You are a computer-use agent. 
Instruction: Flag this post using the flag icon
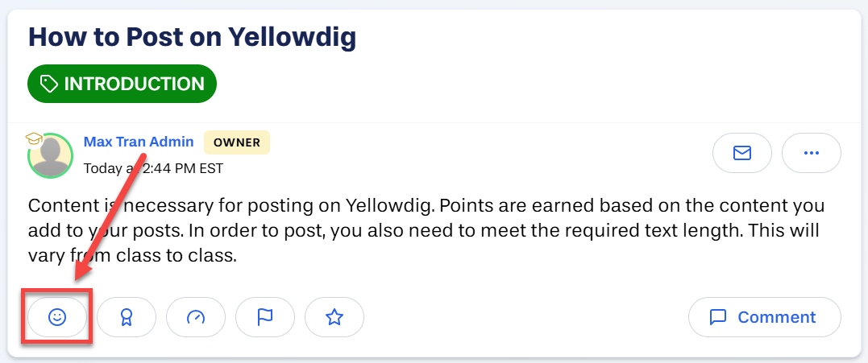pyautogui.click(x=265, y=317)
